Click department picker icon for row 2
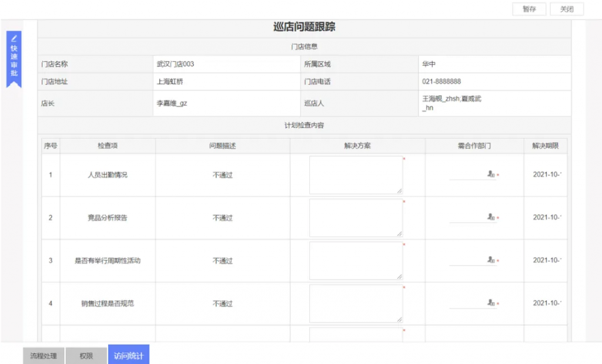Screen dimensions: 602x364 click(490, 217)
